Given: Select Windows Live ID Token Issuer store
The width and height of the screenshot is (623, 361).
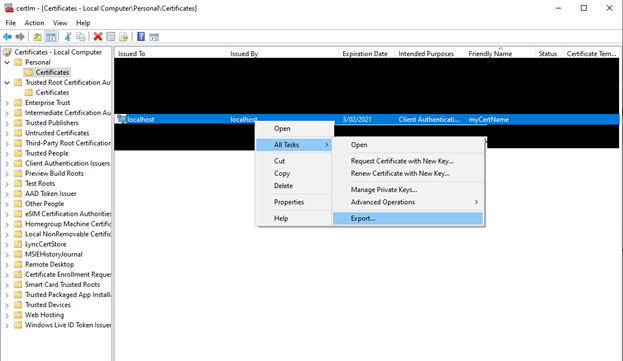Looking at the screenshot, I should [68, 325].
